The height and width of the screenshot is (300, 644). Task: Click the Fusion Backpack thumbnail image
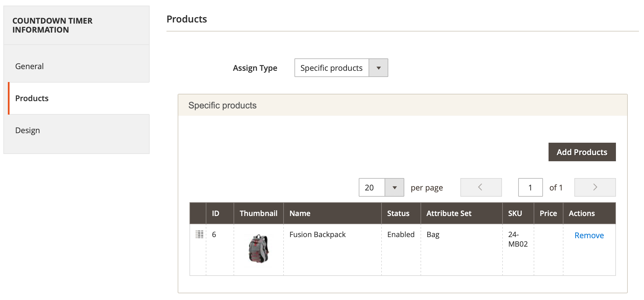[259, 249]
